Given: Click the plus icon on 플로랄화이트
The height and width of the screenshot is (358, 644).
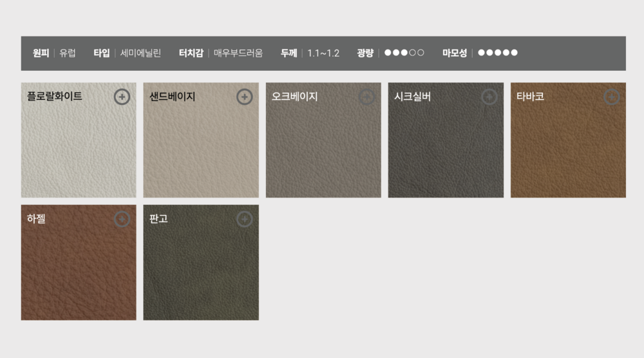Looking at the screenshot, I should (x=122, y=97).
